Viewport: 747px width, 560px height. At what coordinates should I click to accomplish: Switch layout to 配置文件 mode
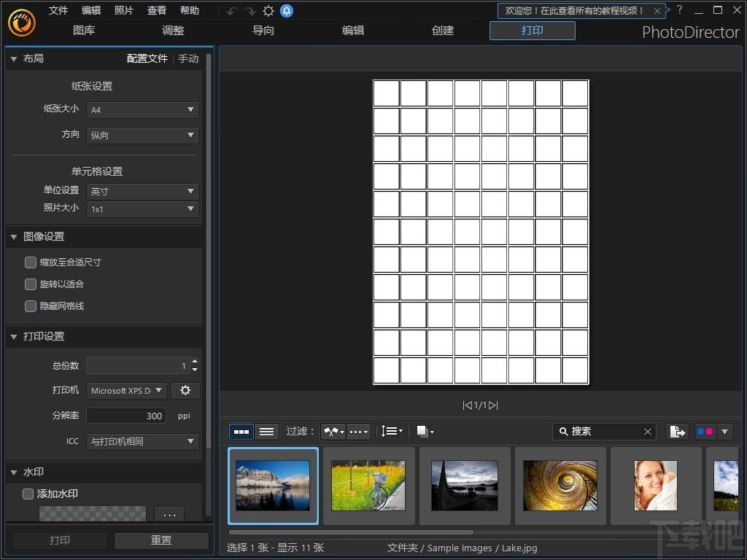147,58
